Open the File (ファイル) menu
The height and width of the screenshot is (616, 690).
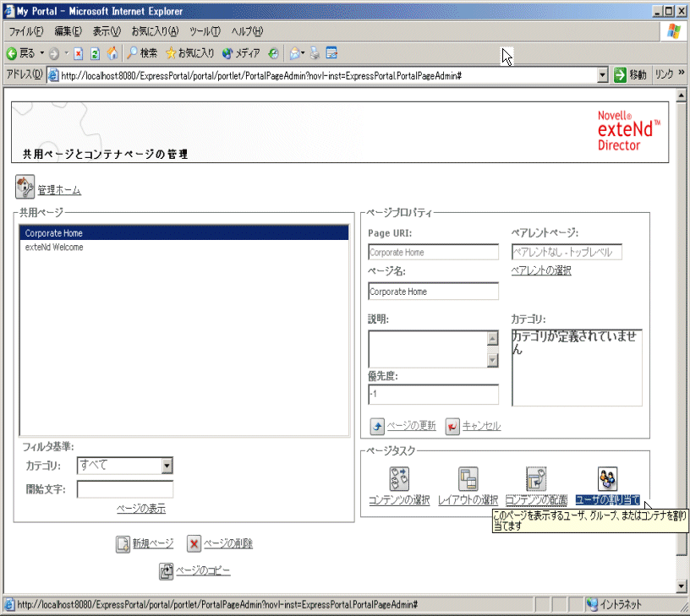tap(26, 31)
